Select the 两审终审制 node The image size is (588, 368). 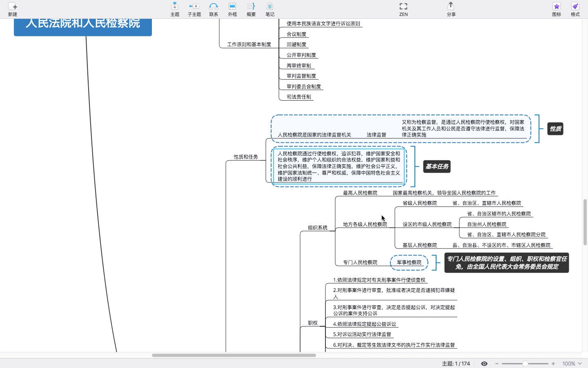[299, 66]
